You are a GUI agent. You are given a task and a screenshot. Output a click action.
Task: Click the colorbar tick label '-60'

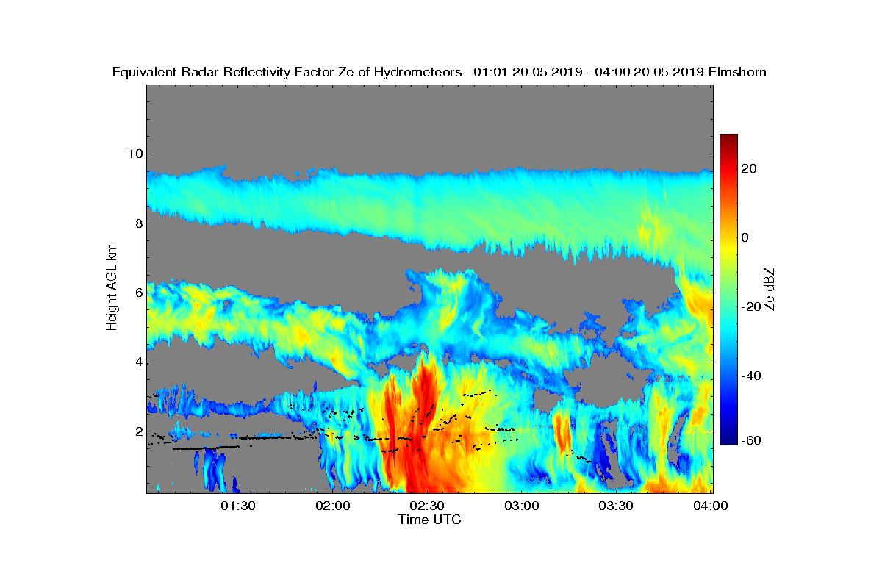pyautogui.click(x=753, y=440)
